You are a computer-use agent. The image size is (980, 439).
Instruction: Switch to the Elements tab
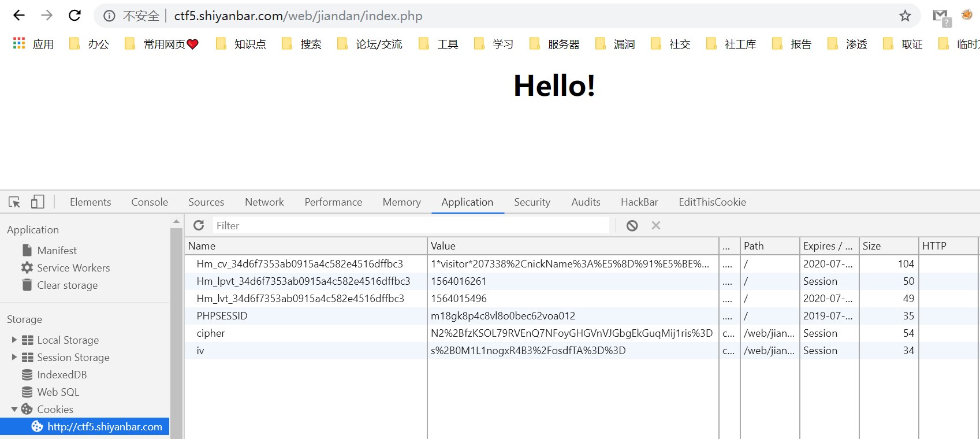click(91, 202)
